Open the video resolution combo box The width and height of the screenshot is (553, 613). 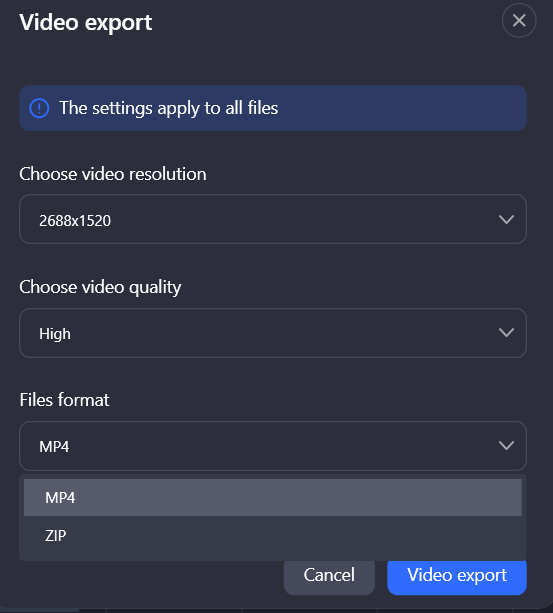(273, 219)
